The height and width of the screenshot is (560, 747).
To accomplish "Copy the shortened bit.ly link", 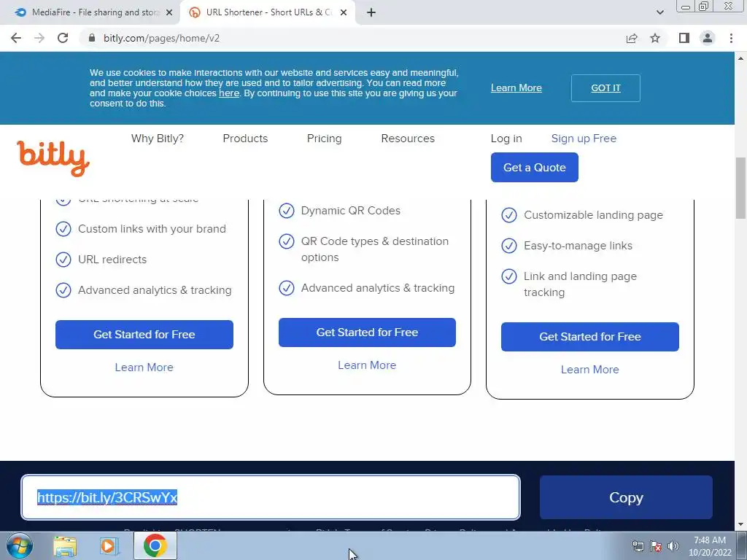I will click(626, 497).
